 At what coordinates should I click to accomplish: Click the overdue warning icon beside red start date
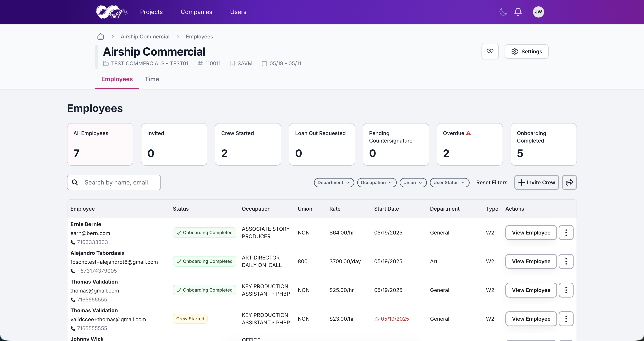(377, 319)
